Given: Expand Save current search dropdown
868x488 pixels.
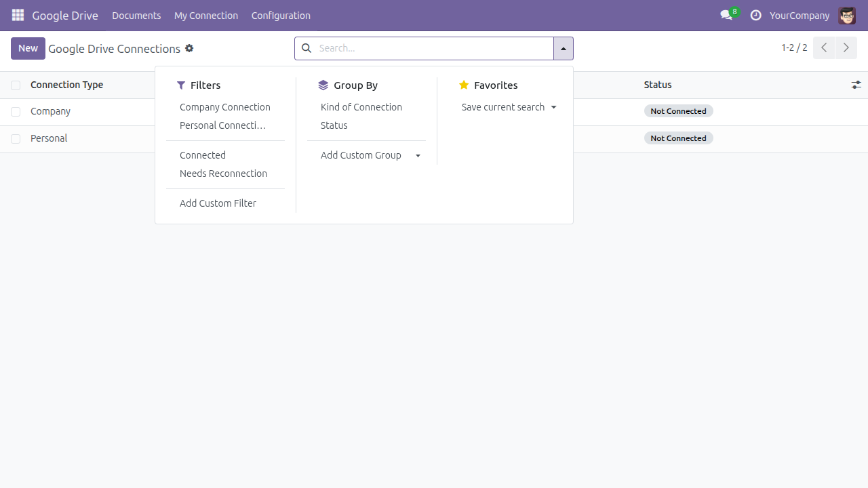Looking at the screenshot, I should 509,107.
